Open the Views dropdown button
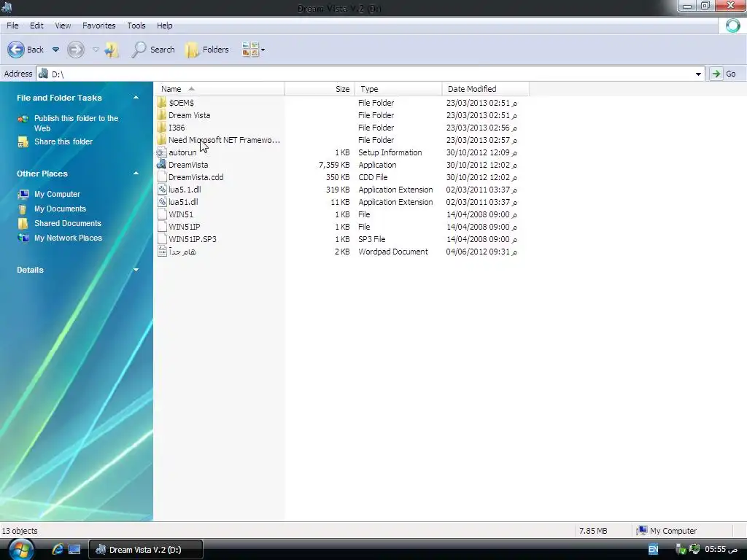This screenshot has width=747, height=560. click(x=253, y=50)
